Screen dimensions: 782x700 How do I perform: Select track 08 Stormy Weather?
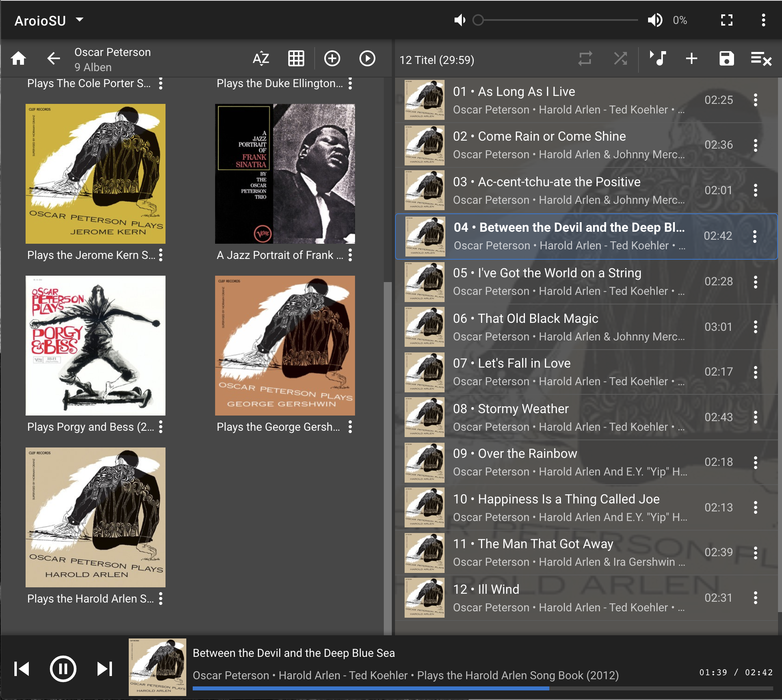click(586, 418)
